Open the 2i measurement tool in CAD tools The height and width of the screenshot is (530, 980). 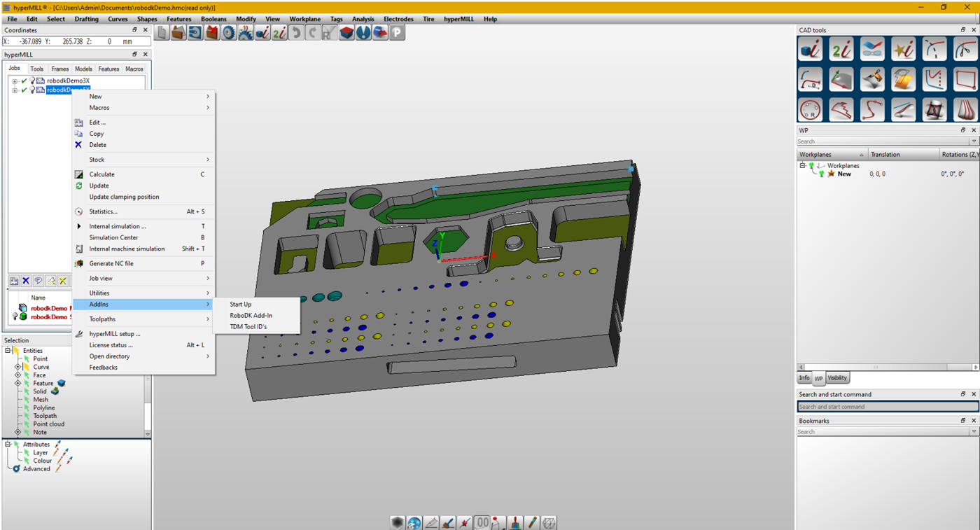841,48
